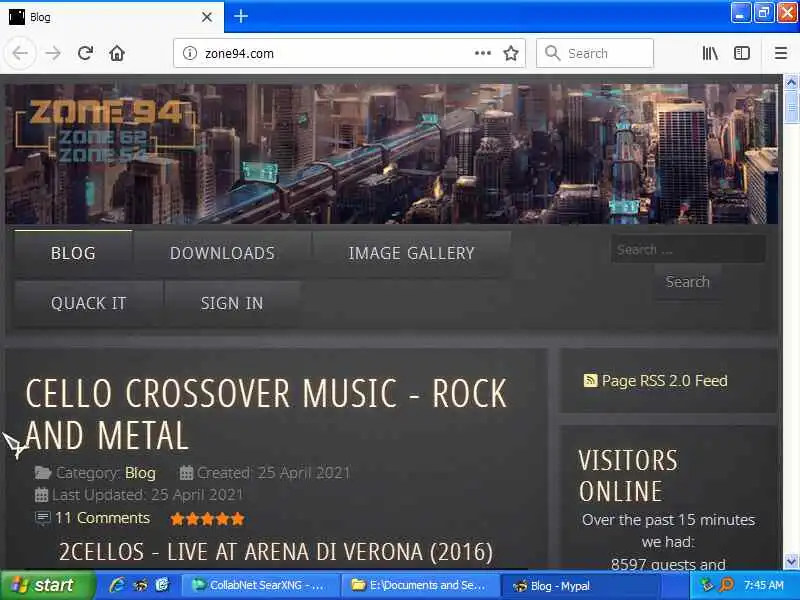Viewport: 800px width, 600px height.
Task: Click the Zone 94 site logo
Action: point(106,131)
